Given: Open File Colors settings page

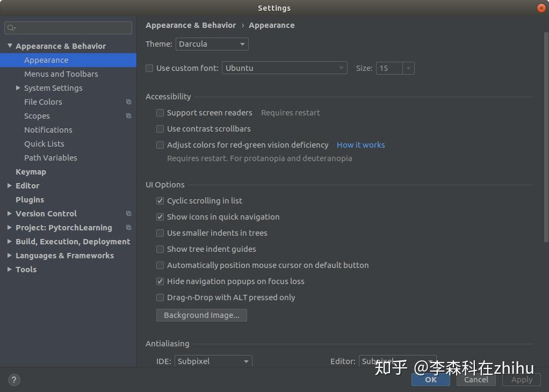Looking at the screenshot, I should click(x=68, y=102).
